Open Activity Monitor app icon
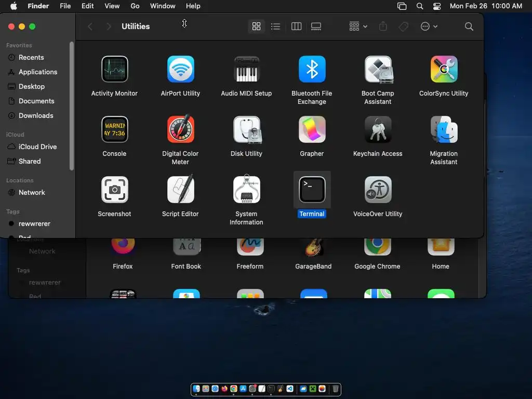532x399 pixels. (114, 69)
